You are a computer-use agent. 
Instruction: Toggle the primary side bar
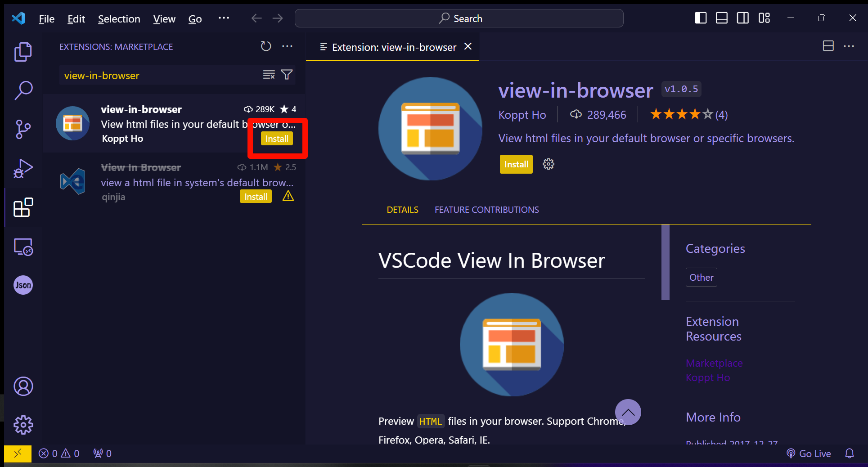(700, 18)
